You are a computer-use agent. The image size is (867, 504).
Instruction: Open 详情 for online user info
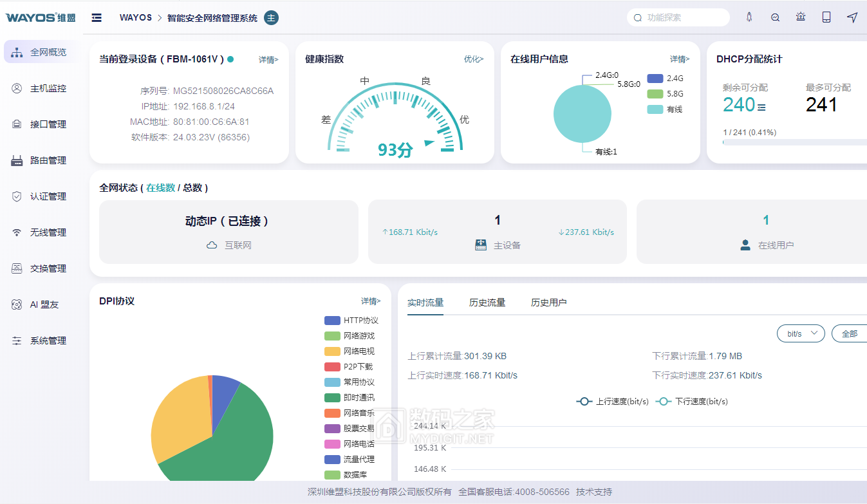coord(680,59)
